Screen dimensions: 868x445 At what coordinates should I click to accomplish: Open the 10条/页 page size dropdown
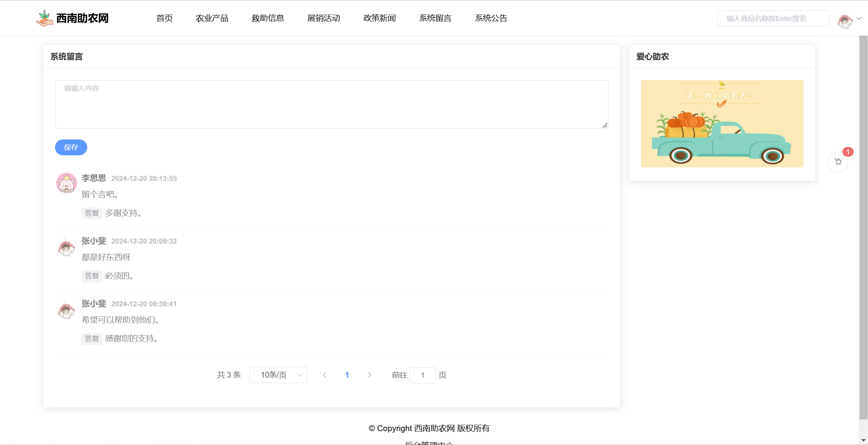click(x=278, y=375)
